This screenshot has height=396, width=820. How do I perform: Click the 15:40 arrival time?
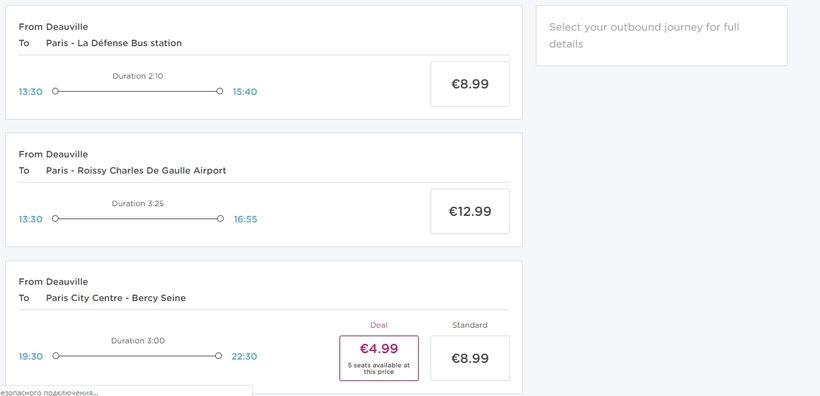point(245,92)
